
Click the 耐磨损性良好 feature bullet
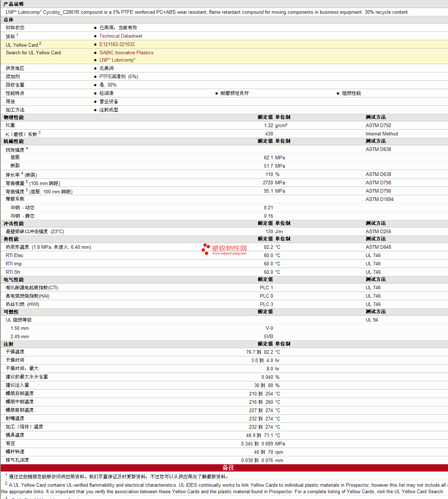tap(235, 93)
